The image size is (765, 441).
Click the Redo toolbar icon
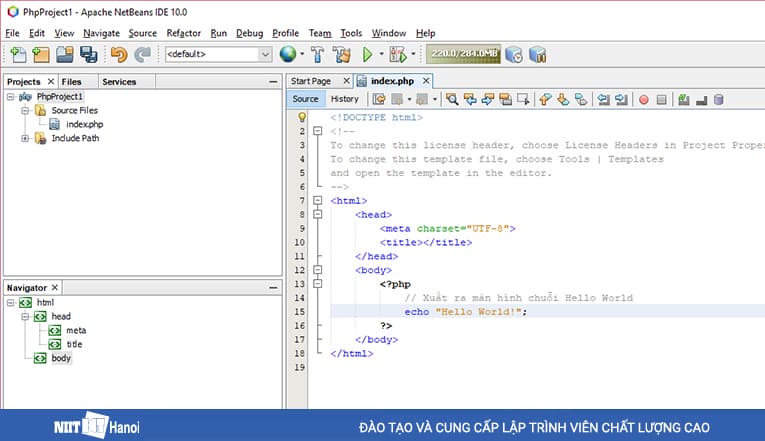click(x=142, y=54)
